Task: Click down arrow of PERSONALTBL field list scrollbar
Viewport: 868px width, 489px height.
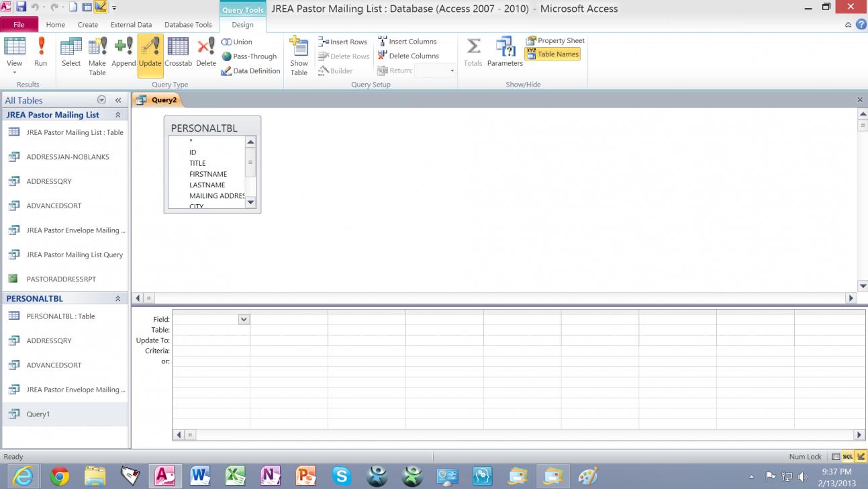Action: tap(251, 202)
